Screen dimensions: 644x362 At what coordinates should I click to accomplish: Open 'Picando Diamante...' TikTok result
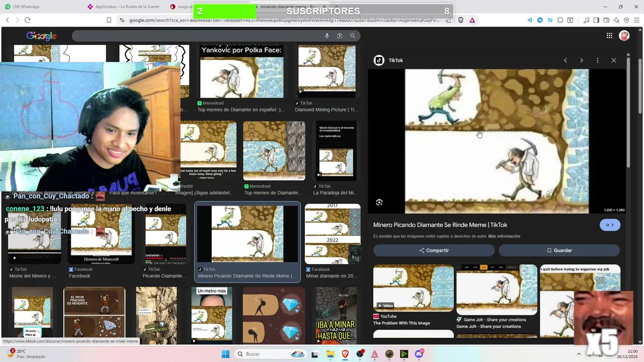tap(166, 241)
